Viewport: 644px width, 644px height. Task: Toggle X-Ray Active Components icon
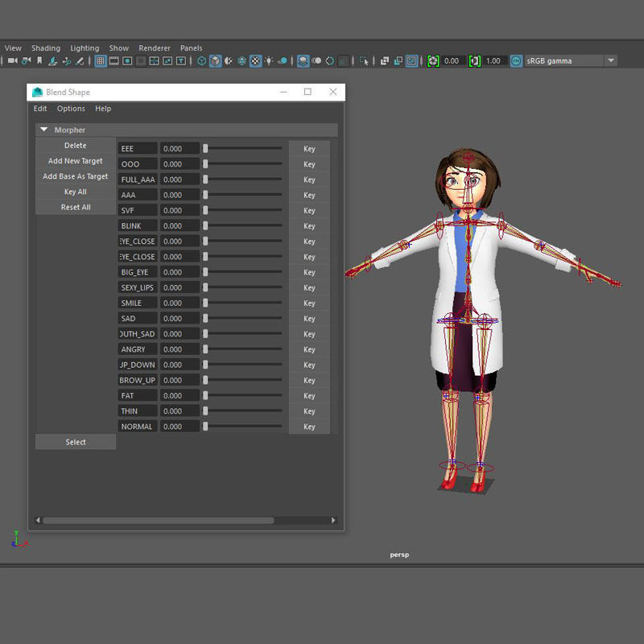coord(398,61)
